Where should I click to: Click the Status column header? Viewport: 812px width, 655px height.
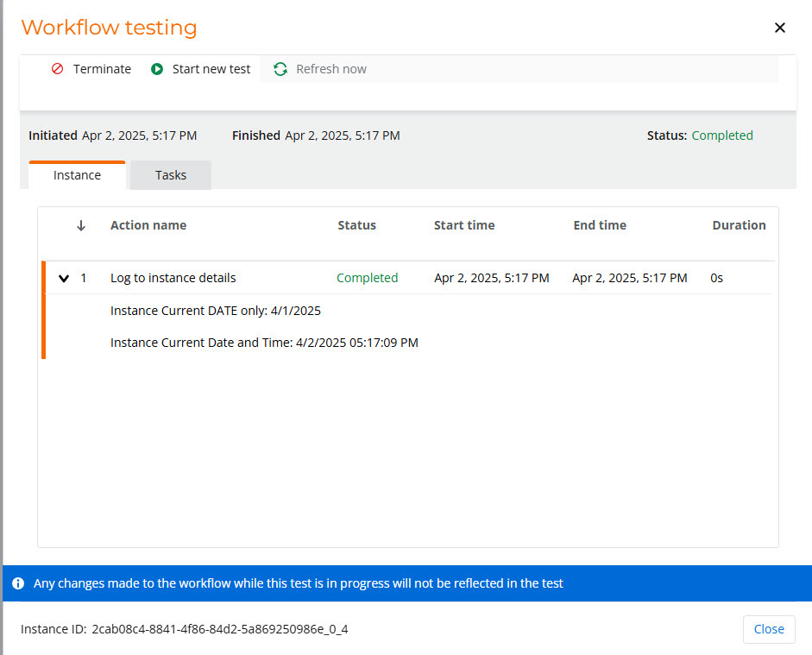pos(356,225)
